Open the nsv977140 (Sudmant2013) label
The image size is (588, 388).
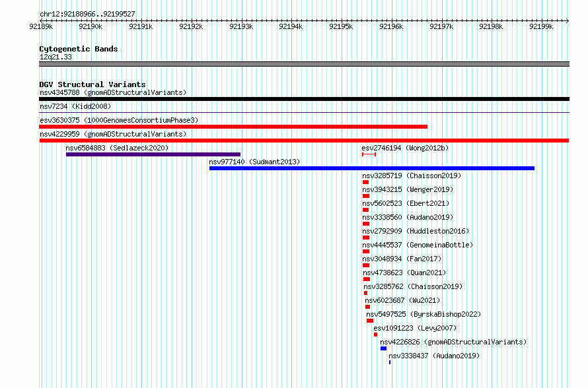pyautogui.click(x=254, y=162)
